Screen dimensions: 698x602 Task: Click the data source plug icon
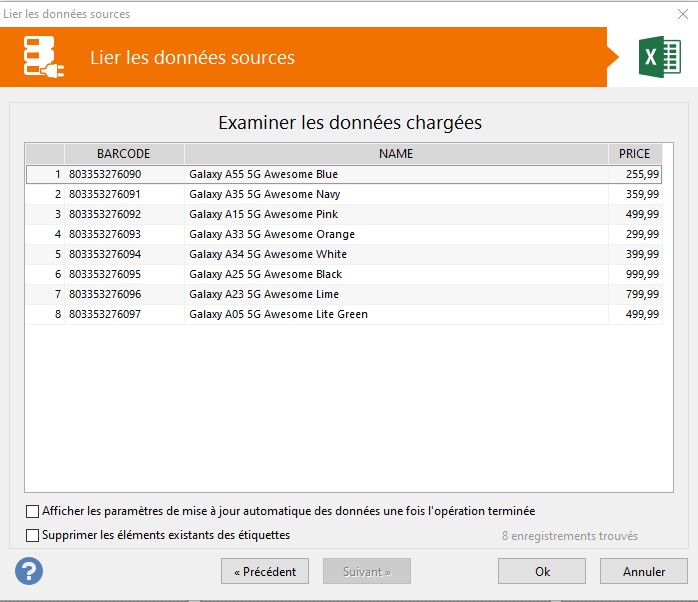[x=43, y=57]
